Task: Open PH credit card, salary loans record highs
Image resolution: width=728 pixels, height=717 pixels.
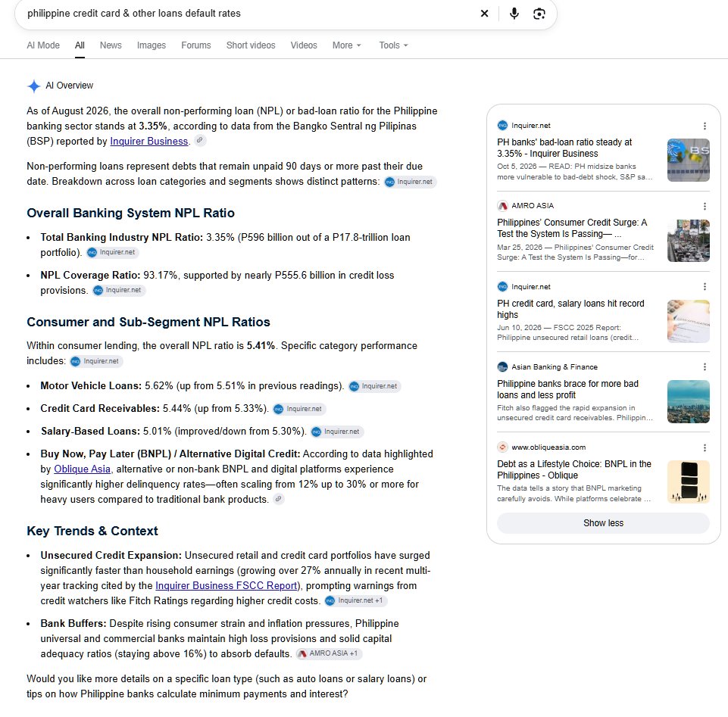Action: [x=570, y=309]
